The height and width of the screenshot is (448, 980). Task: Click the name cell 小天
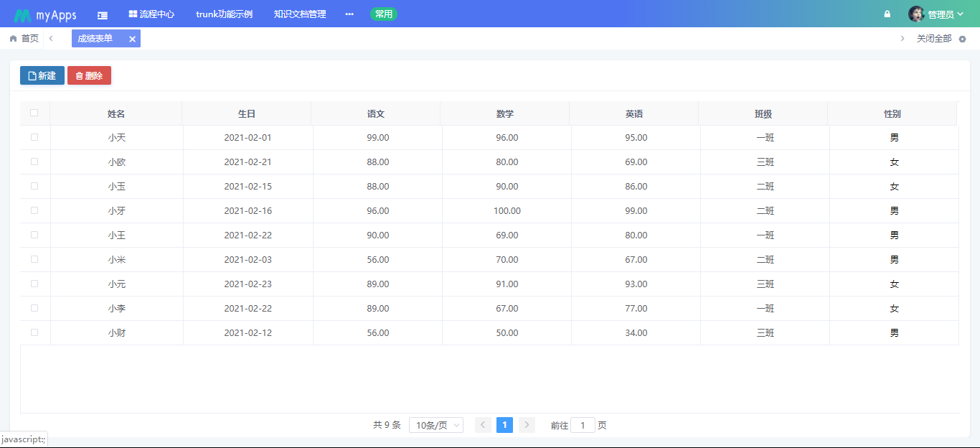117,138
